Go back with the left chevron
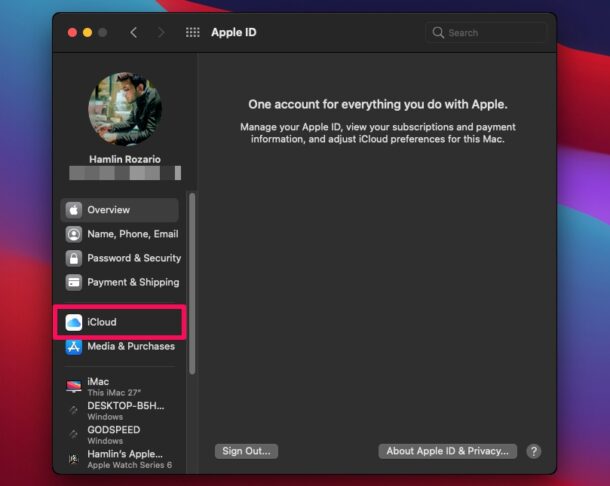Image resolution: width=610 pixels, height=486 pixels. click(134, 32)
